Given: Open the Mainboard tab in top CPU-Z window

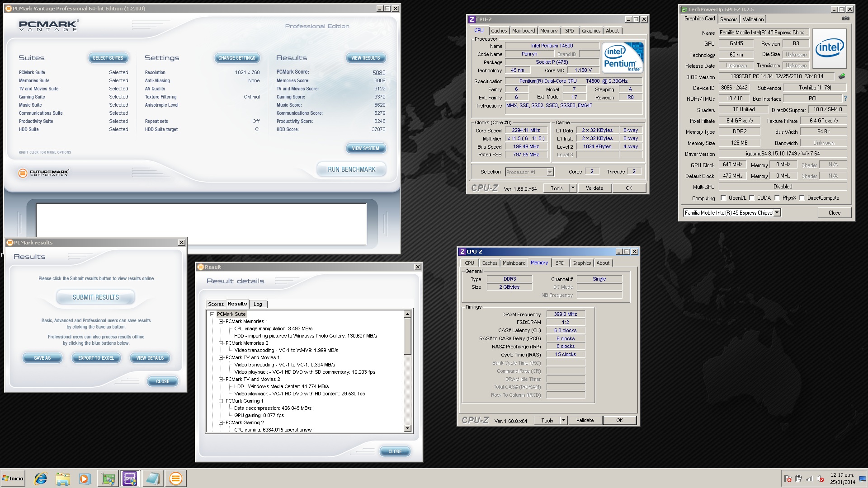Looking at the screenshot, I should coord(524,31).
